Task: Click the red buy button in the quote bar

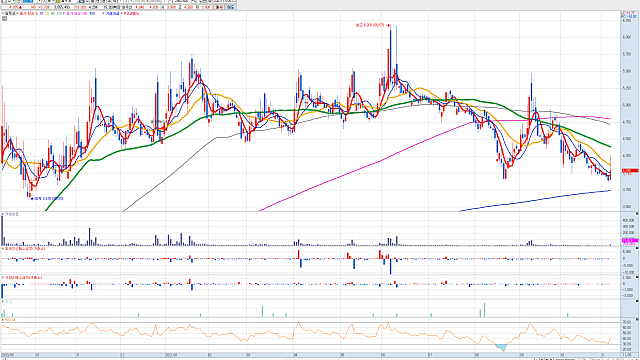Action: click(219, 7)
